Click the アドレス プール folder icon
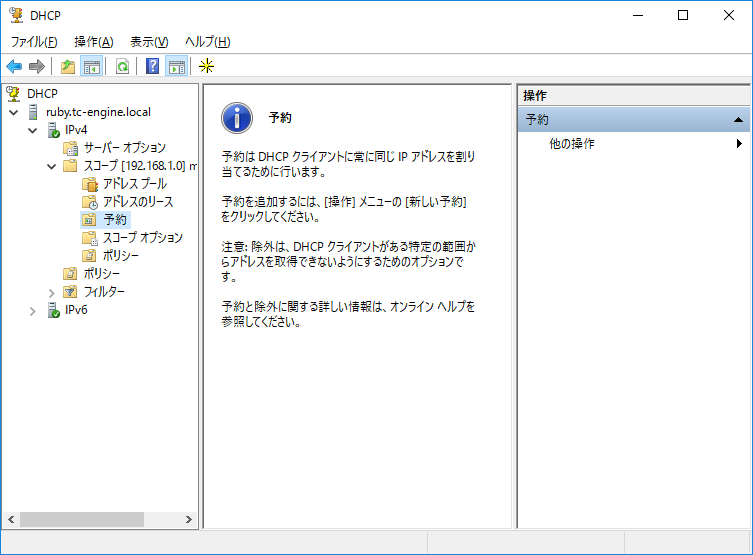Screen dimensions: 753x555 (x=90, y=184)
